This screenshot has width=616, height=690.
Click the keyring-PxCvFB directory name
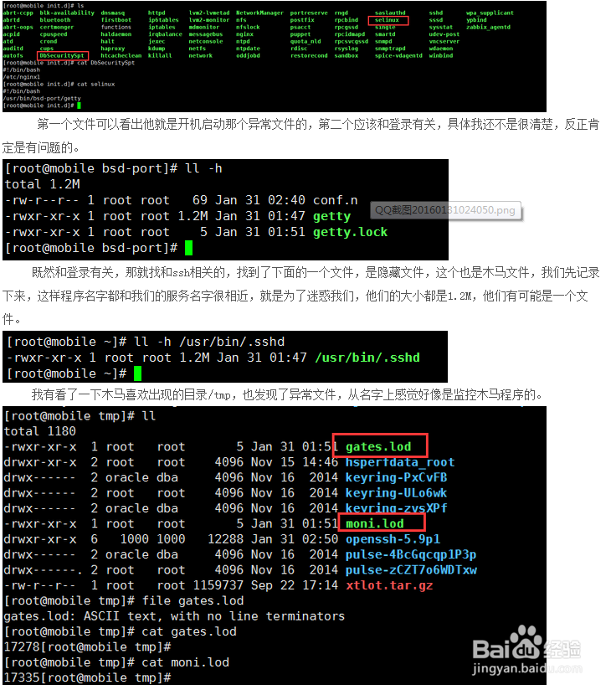(396, 477)
